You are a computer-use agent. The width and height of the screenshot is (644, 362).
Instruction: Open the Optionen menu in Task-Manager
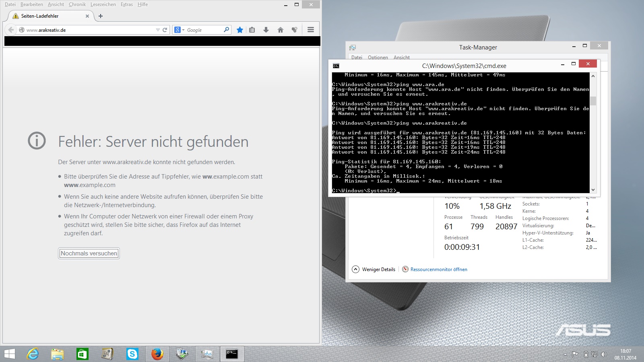pyautogui.click(x=378, y=58)
